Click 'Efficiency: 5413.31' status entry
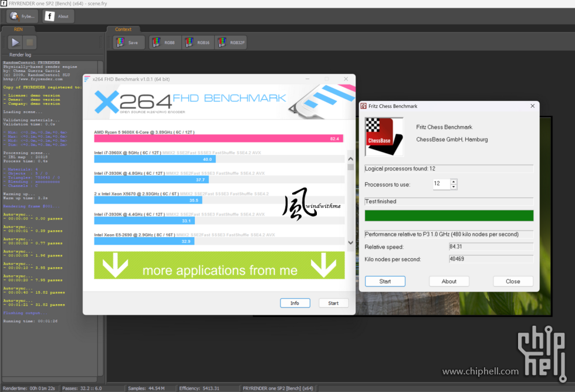The image size is (575, 392). point(199,388)
